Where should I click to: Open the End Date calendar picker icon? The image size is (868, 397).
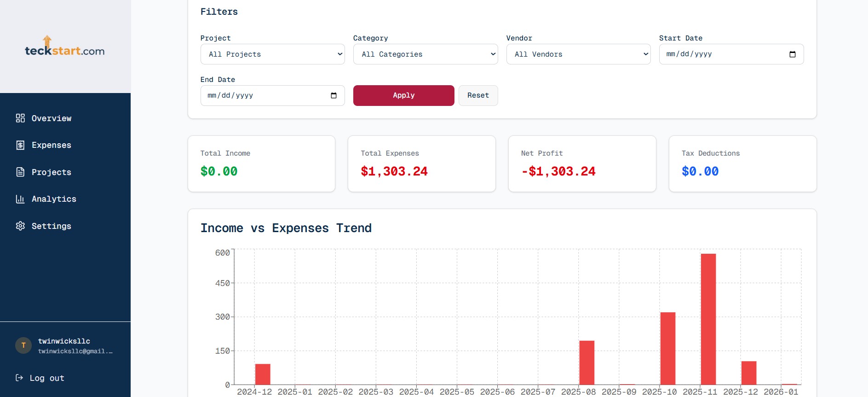click(333, 96)
